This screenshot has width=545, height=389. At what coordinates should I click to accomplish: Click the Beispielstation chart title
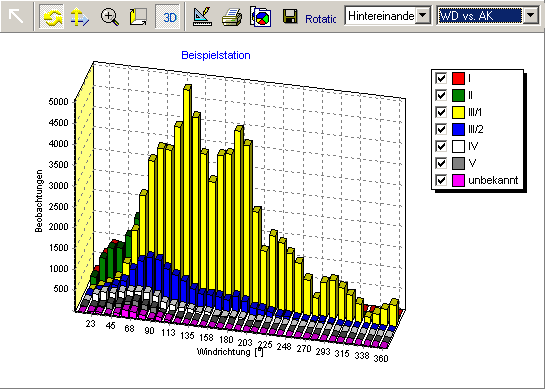[216, 55]
